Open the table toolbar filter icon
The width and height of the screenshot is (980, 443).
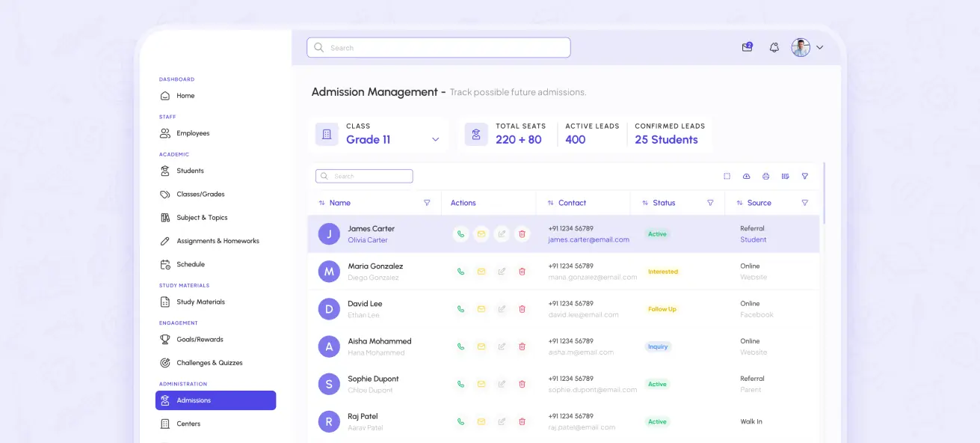(805, 176)
